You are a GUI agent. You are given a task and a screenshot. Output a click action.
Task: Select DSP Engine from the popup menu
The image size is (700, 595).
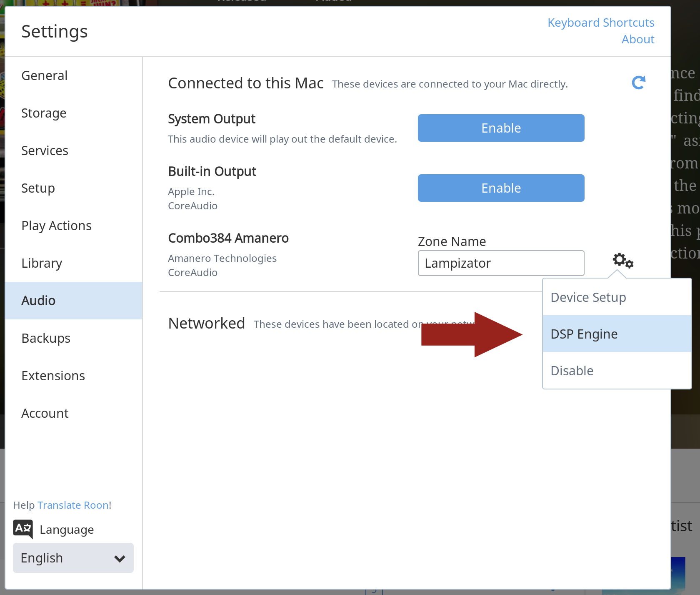(617, 334)
